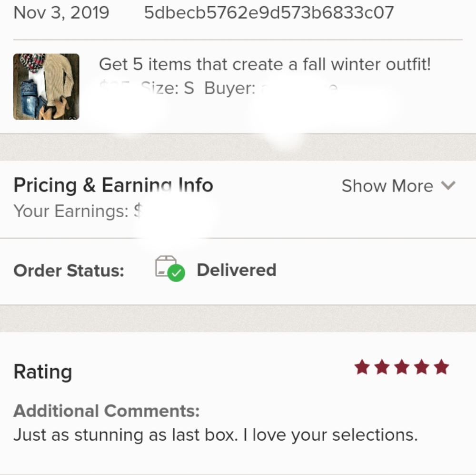Tap the Pricing & Earning Info heading
The image size is (476, 475).
tap(113, 185)
